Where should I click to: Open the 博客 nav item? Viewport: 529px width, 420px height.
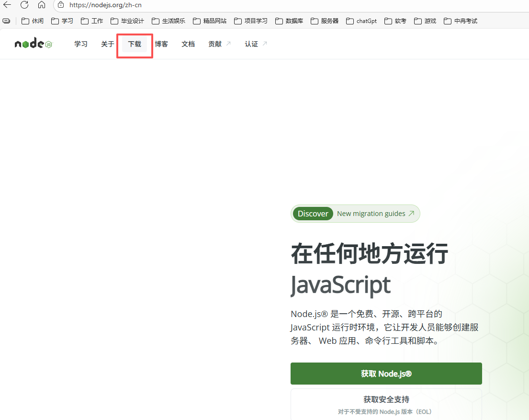[161, 44]
